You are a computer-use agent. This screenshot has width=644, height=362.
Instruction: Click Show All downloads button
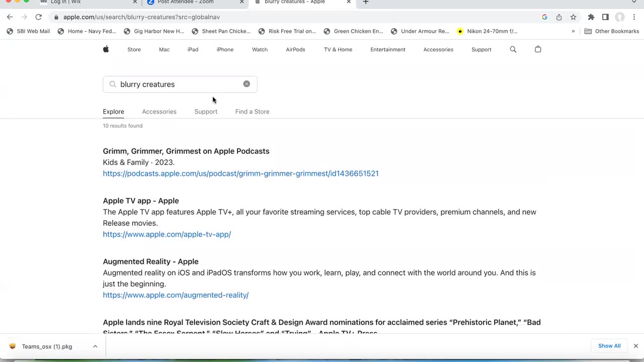tap(609, 346)
